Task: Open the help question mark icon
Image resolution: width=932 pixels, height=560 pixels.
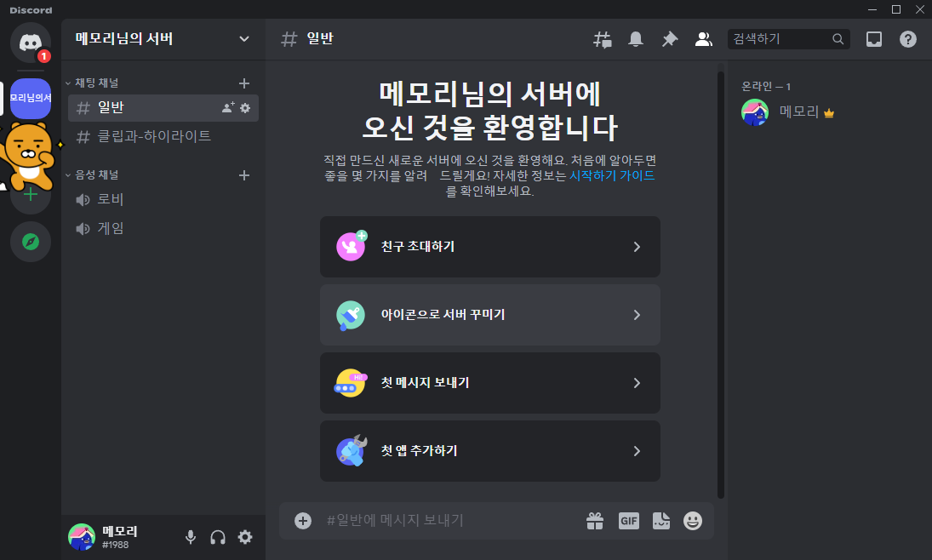Action: point(907,39)
